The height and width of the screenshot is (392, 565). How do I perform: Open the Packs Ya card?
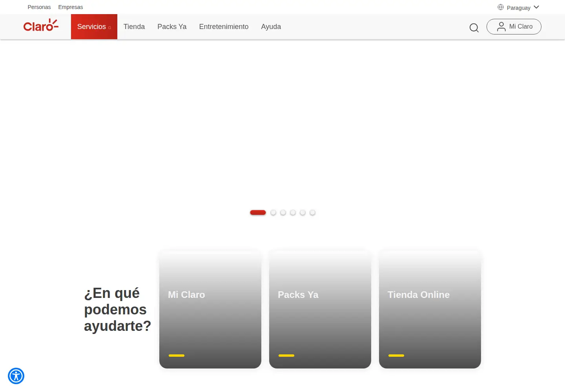(320, 309)
